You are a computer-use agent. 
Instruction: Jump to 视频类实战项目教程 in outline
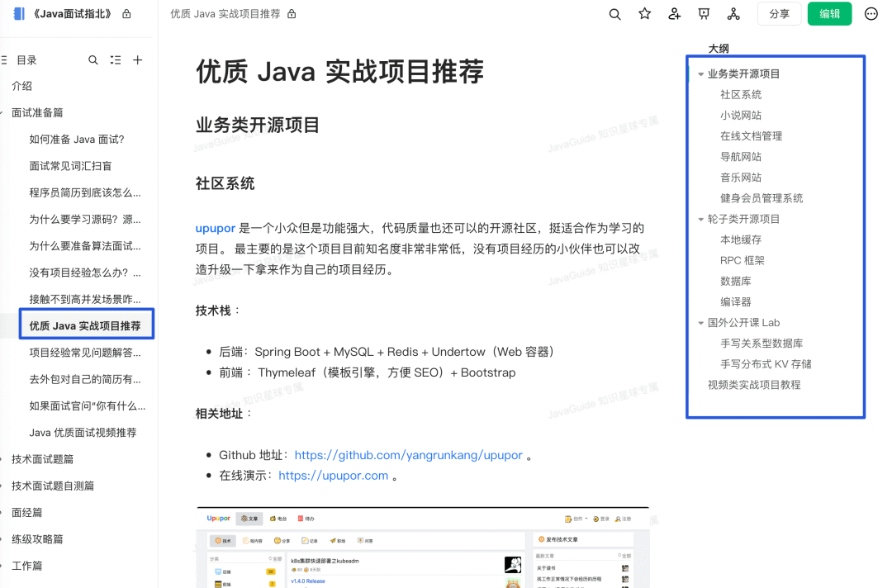(x=754, y=385)
